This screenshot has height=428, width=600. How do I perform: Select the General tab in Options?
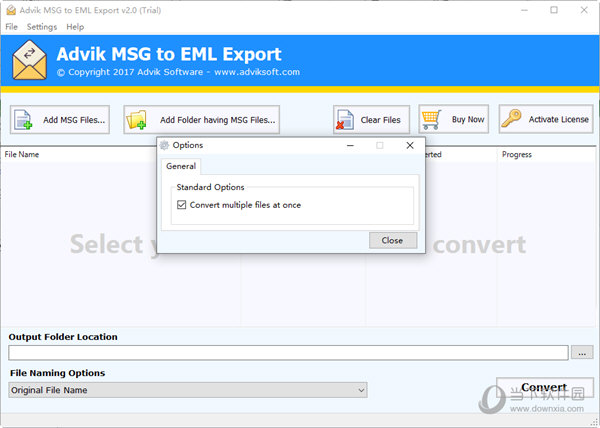181,166
